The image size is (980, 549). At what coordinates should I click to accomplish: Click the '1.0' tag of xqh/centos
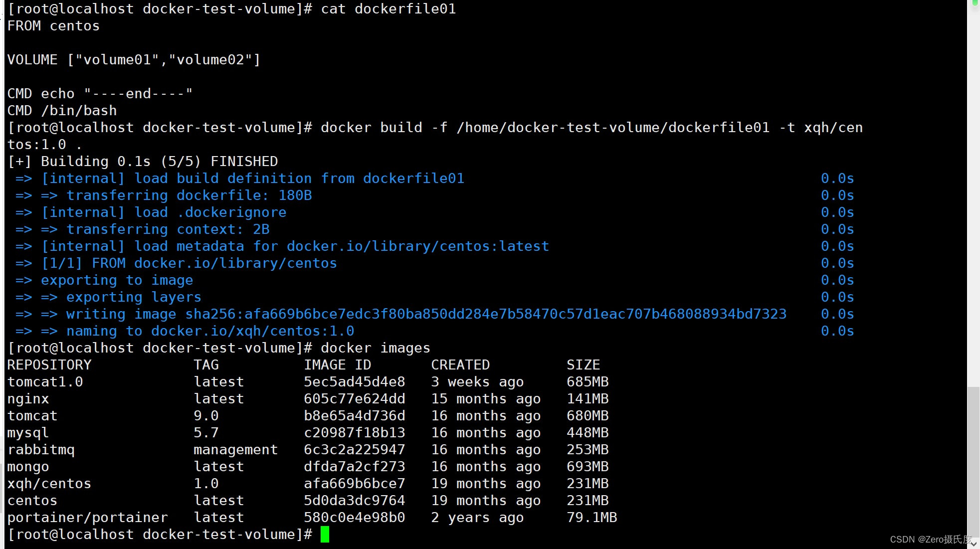[206, 484]
